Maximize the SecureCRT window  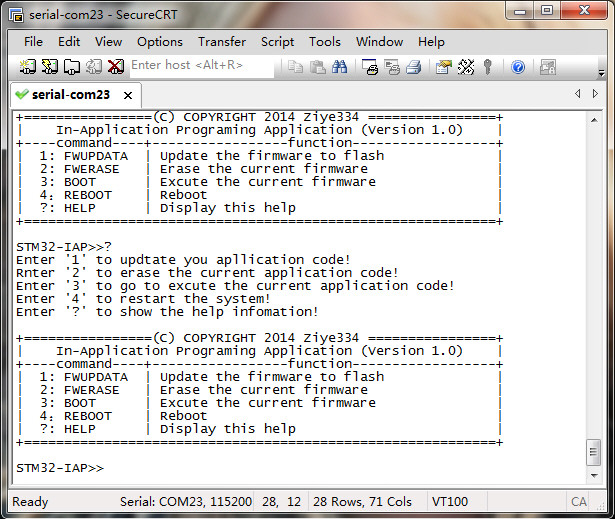(547, 11)
